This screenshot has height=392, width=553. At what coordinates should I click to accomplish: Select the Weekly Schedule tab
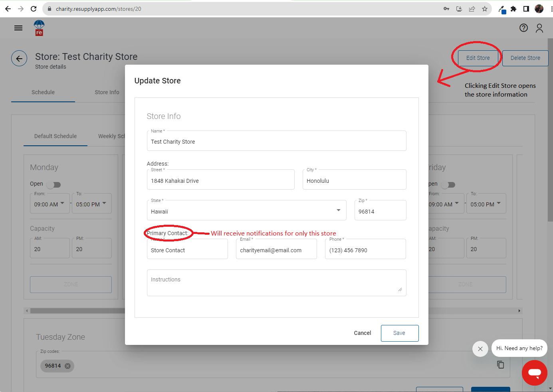[112, 136]
